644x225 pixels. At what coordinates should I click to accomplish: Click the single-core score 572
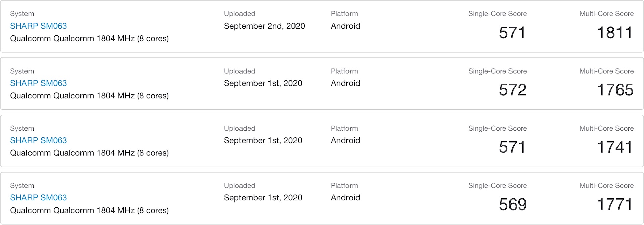tap(512, 90)
